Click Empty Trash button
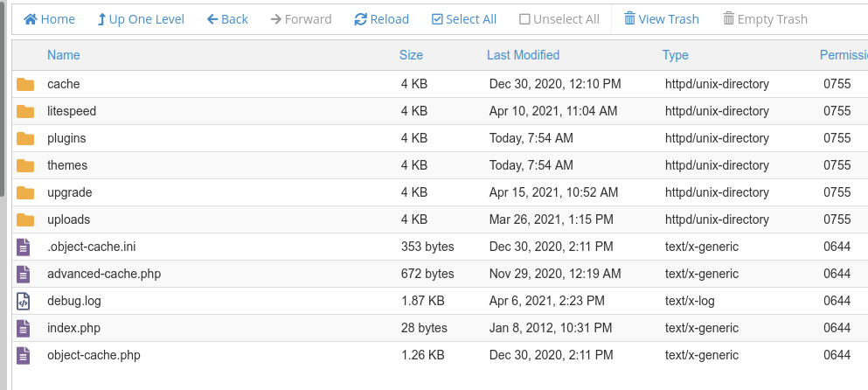The height and width of the screenshot is (390, 868). click(765, 19)
